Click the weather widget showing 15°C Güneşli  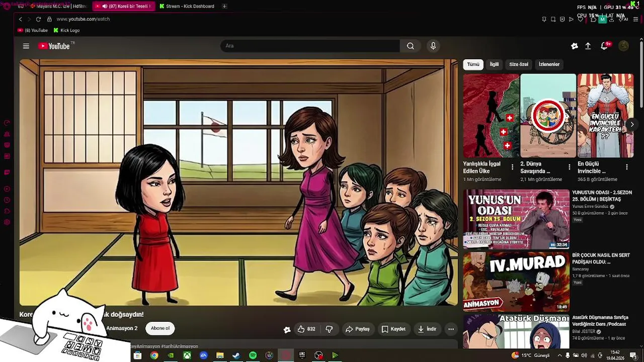pos(531,355)
